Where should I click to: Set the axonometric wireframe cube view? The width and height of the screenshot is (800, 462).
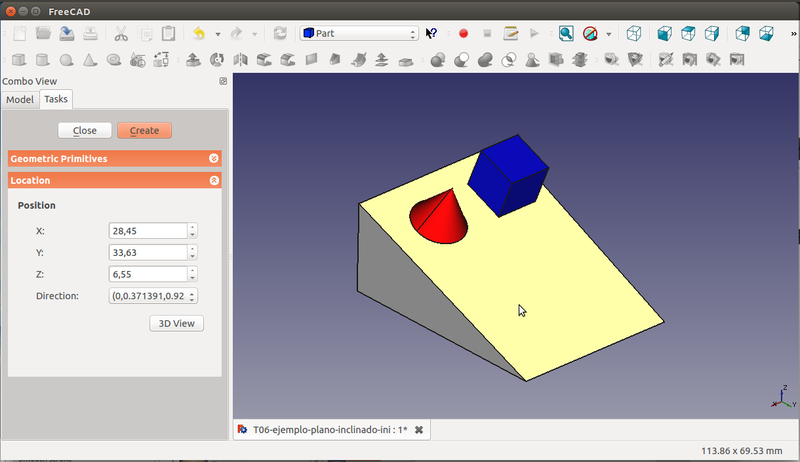pos(634,33)
